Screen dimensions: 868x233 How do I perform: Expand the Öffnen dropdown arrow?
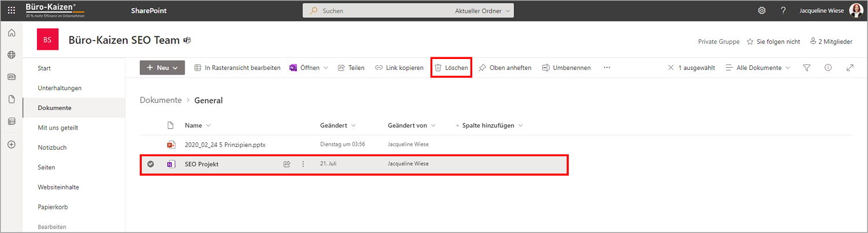326,68
